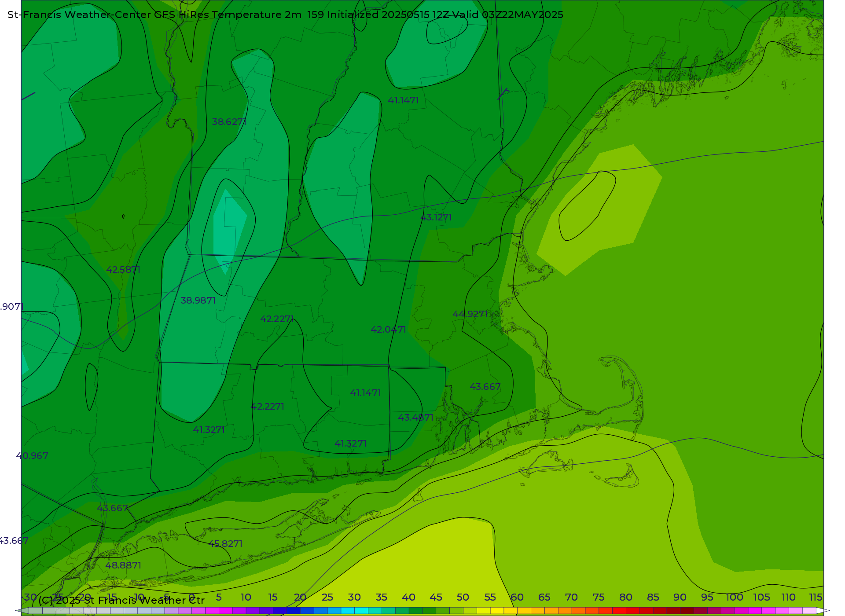Click the colorbar left-end extension arrow
The height and width of the screenshot is (616, 845).
[x=22, y=611]
